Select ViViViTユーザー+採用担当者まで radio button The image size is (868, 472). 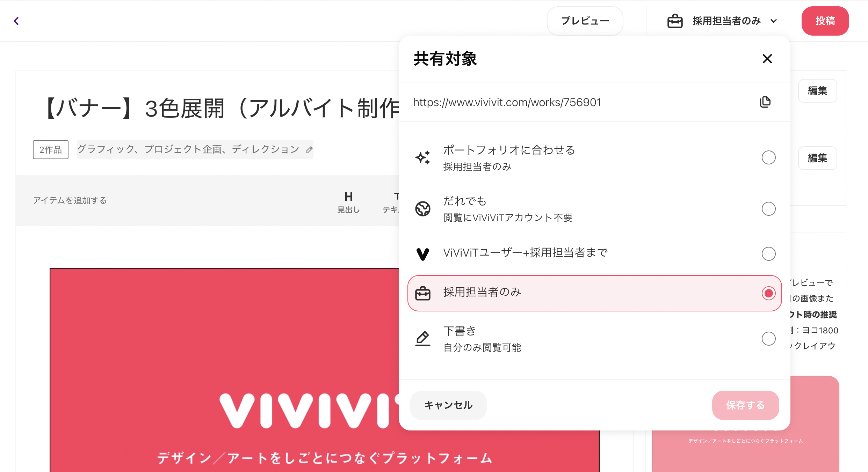tap(769, 253)
